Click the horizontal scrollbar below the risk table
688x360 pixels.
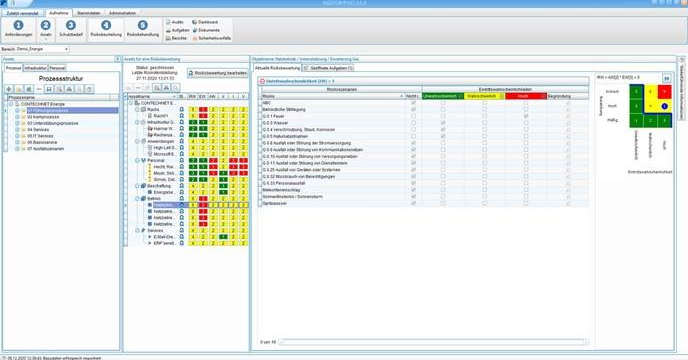(433, 342)
